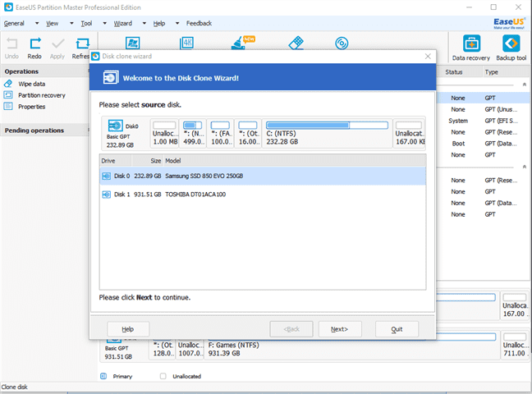Click the Next> button
Image resolution: width=532 pixels, height=394 pixels.
pyautogui.click(x=340, y=329)
